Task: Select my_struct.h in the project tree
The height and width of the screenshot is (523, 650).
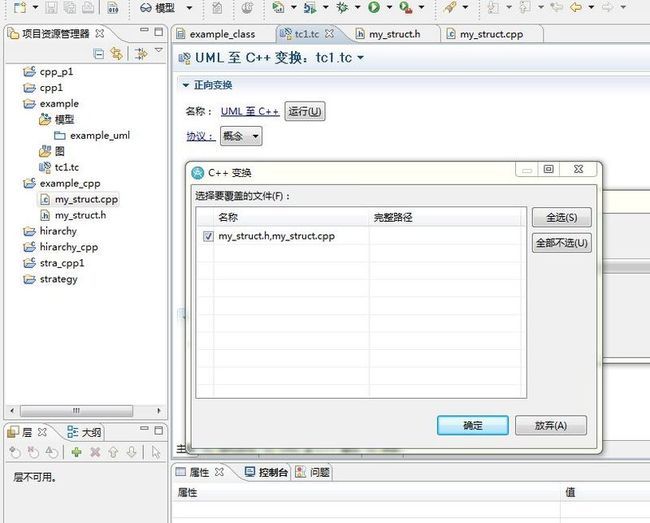Action: 73,215
